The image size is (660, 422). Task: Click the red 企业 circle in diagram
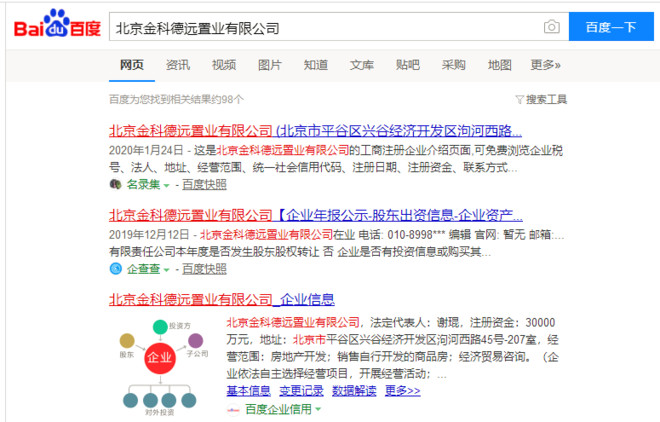coord(160,358)
